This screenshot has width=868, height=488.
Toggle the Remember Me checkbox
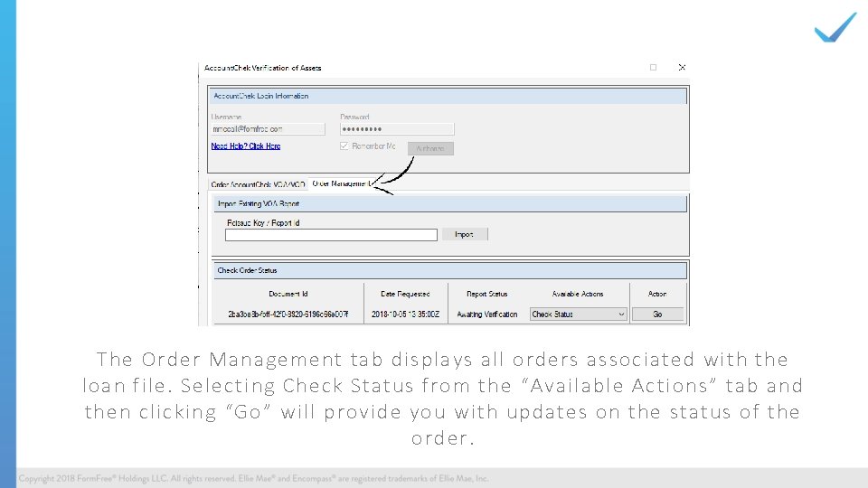[344, 146]
